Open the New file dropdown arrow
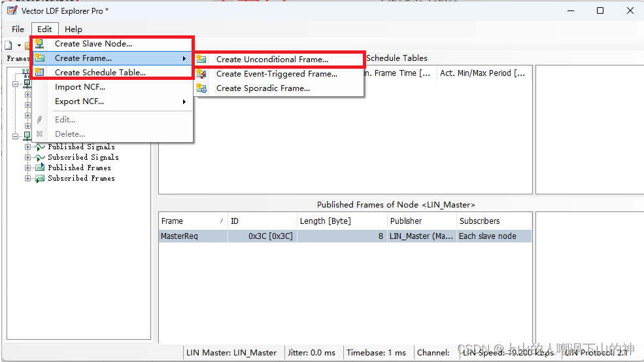644x362 pixels. tap(19, 45)
